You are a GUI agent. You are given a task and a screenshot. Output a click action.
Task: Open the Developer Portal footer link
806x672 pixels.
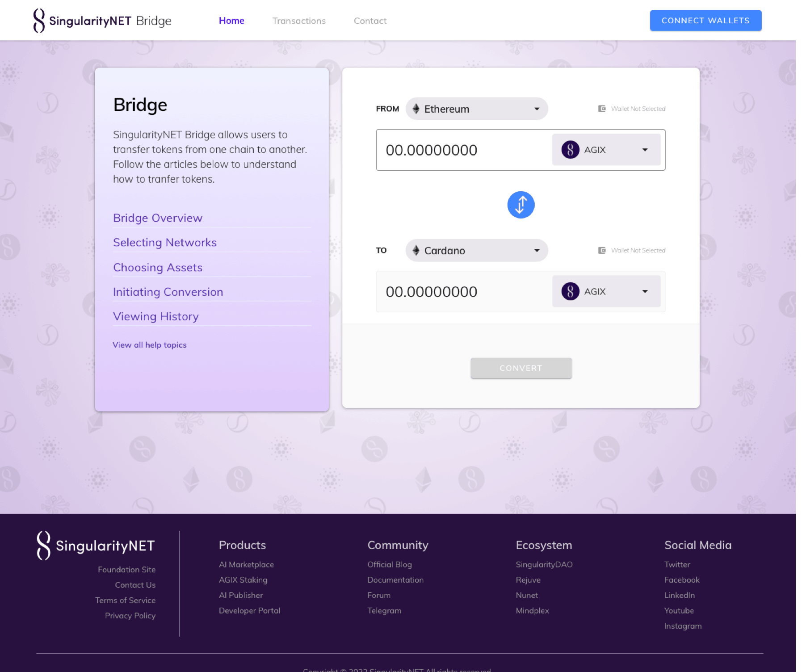point(249,611)
